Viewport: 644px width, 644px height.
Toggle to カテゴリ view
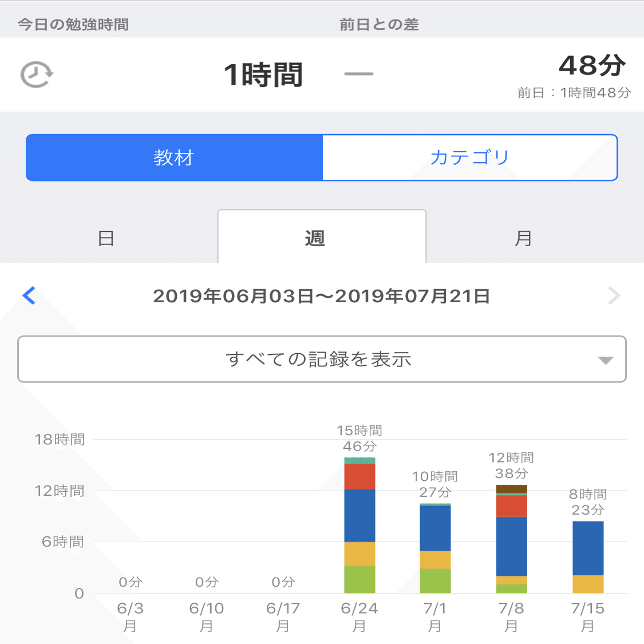point(471,157)
